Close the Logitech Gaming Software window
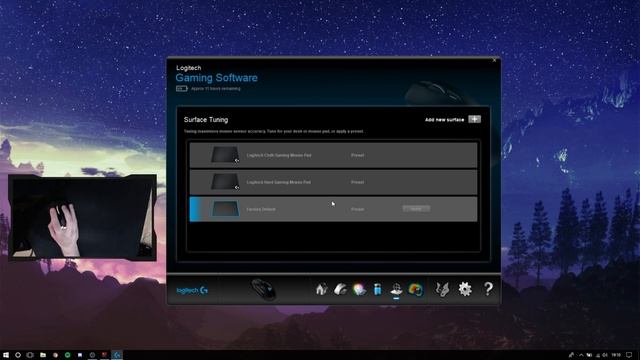This screenshot has width=640, height=360. click(x=494, y=60)
